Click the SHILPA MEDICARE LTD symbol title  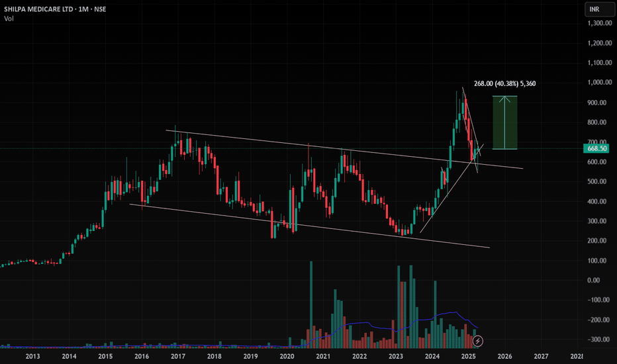click(x=38, y=9)
